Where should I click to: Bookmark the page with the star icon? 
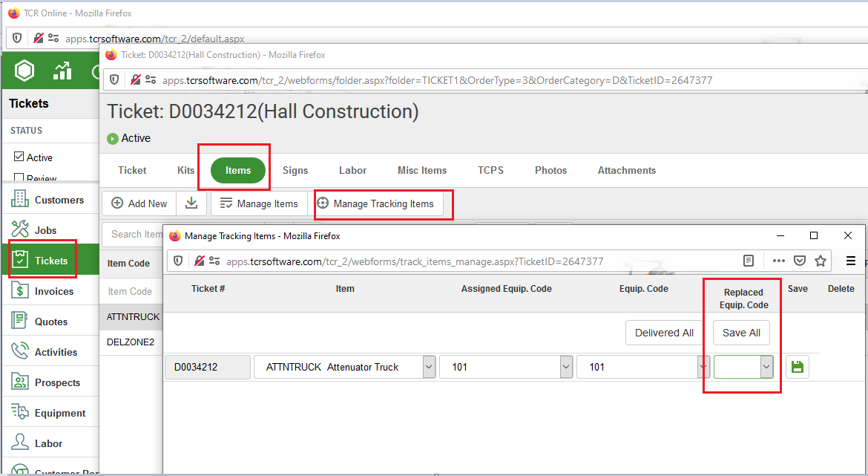click(x=821, y=261)
